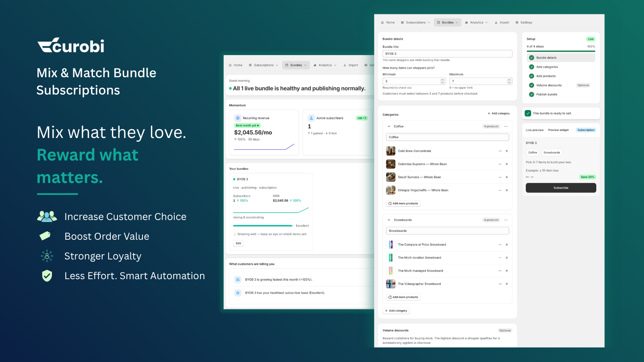Image resolution: width=644 pixels, height=362 pixels.
Task: Click the minus icon for Decaf Sumatra
Action: pos(500,177)
